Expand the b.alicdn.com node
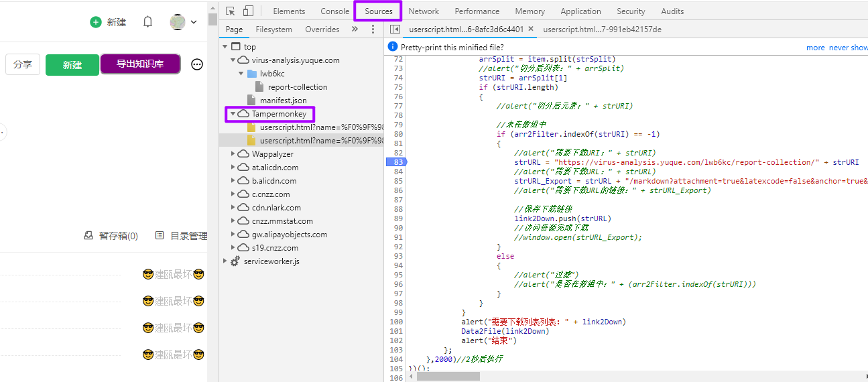Image resolution: width=868 pixels, height=382 pixels. [233, 181]
